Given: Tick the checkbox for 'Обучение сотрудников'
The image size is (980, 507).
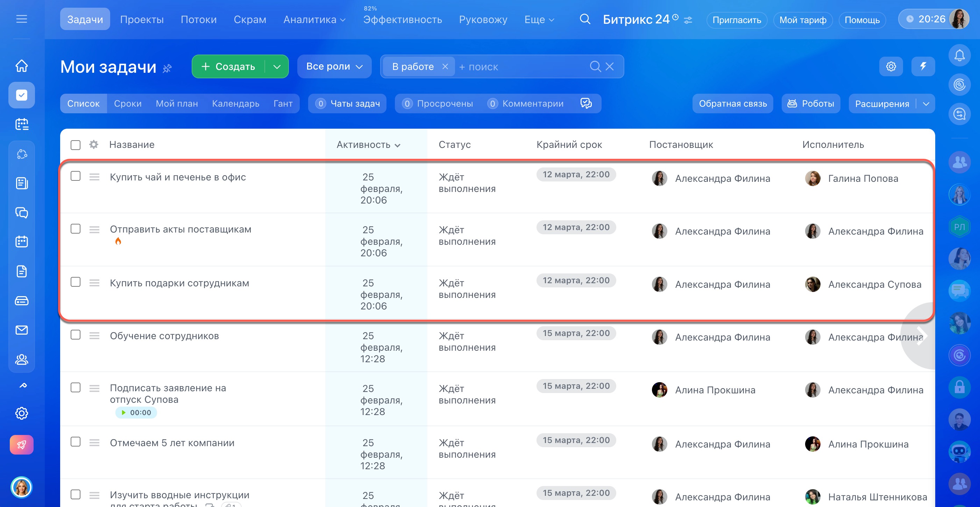Looking at the screenshot, I should tap(76, 335).
